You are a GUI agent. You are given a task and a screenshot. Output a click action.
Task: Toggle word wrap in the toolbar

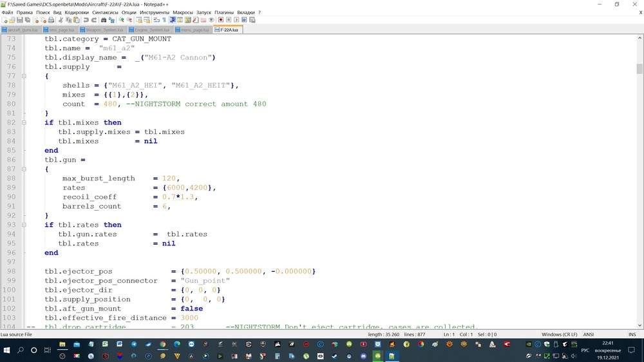coord(156,20)
